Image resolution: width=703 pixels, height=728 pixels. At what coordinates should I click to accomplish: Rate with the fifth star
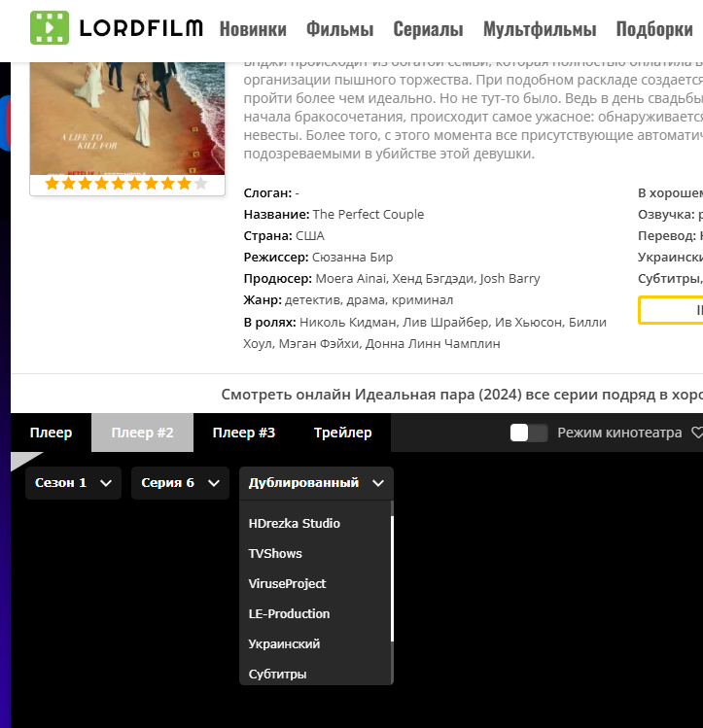coord(119,184)
